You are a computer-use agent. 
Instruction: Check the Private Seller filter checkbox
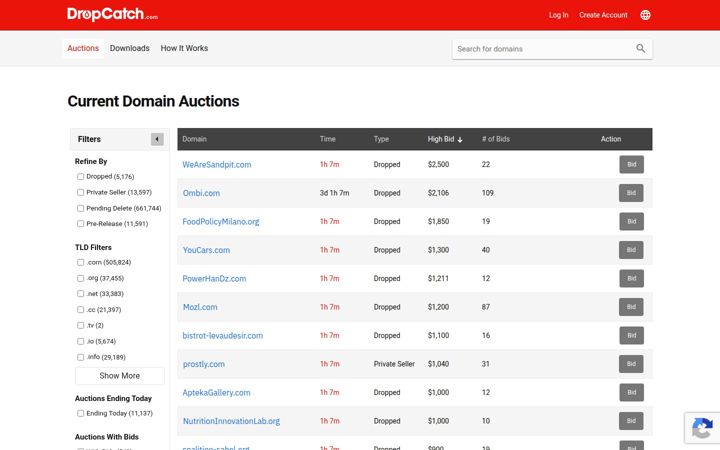pos(81,192)
